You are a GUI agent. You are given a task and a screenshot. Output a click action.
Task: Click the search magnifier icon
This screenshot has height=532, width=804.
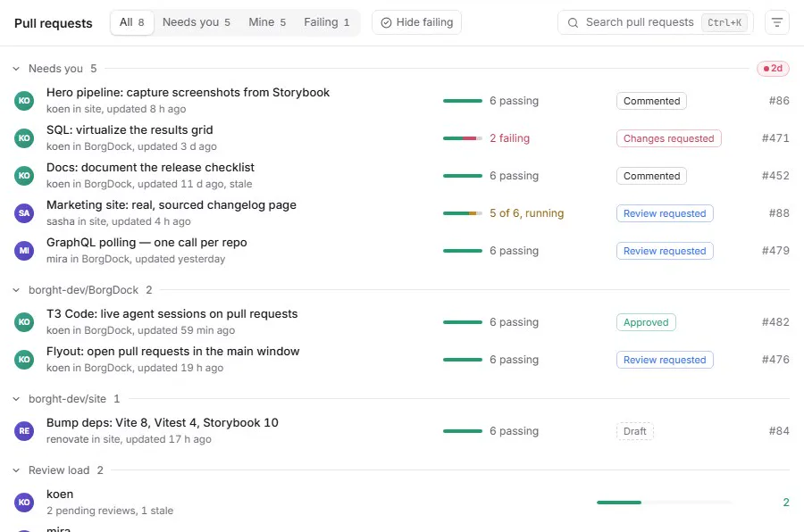[x=573, y=22]
